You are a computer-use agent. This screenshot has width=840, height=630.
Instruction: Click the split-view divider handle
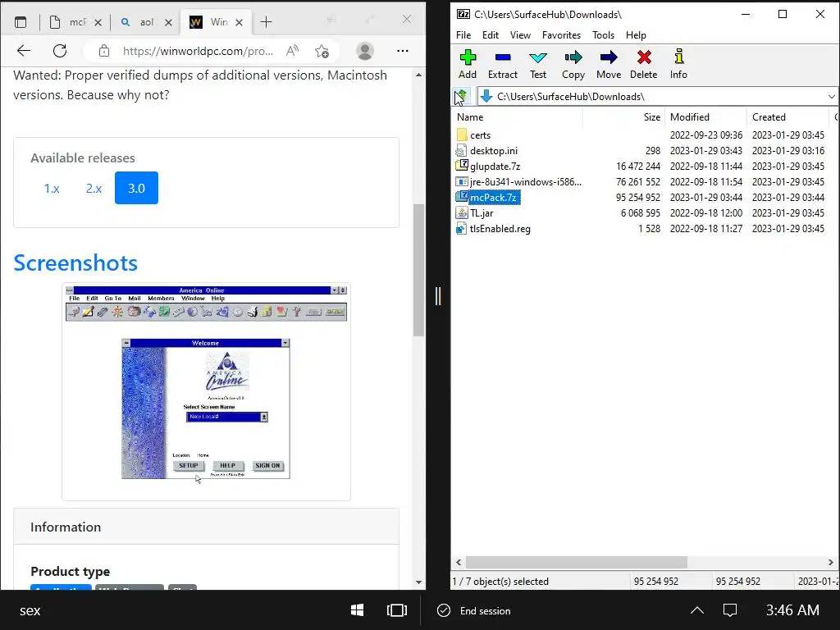(x=438, y=295)
